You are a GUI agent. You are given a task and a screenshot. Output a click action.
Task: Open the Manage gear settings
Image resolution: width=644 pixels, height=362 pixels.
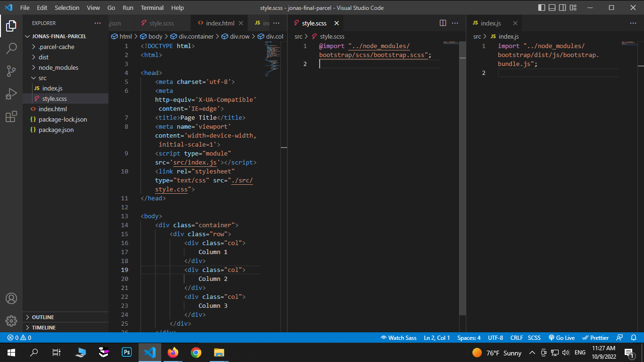pyautogui.click(x=11, y=321)
